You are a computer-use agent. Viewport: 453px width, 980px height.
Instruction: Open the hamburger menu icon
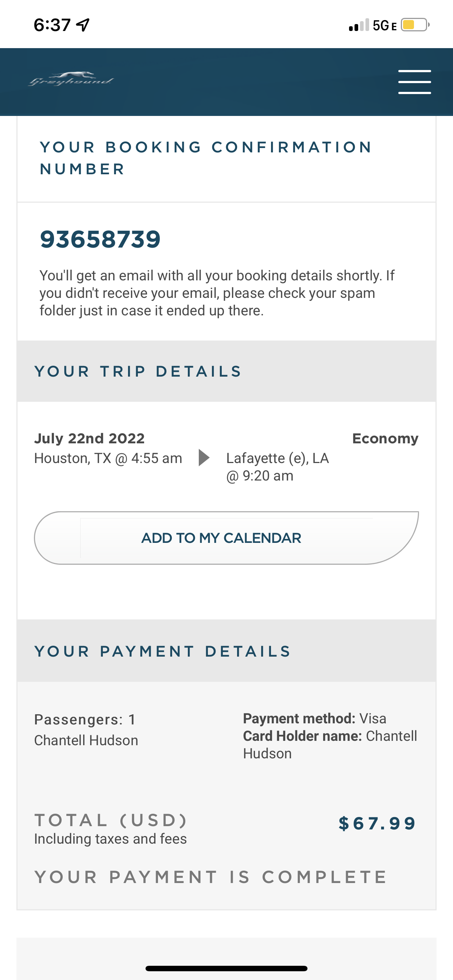pyautogui.click(x=414, y=82)
